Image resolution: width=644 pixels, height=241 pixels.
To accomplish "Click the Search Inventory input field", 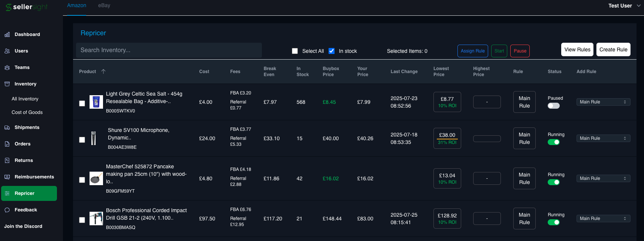I will (x=169, y=50).
